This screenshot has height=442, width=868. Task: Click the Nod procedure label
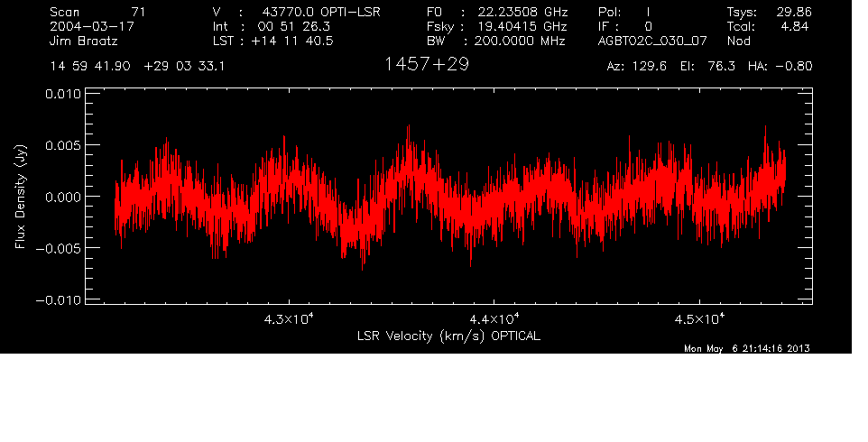click(739, 41)
